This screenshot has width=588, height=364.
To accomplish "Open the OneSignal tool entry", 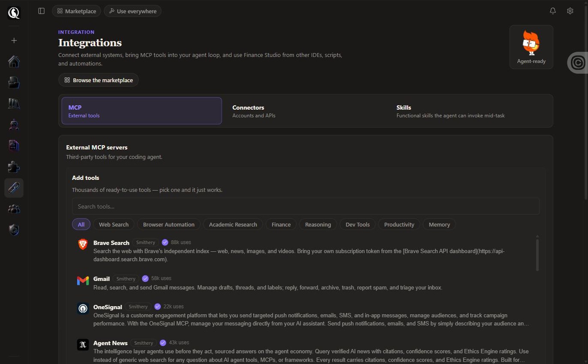I will [304, 315].
